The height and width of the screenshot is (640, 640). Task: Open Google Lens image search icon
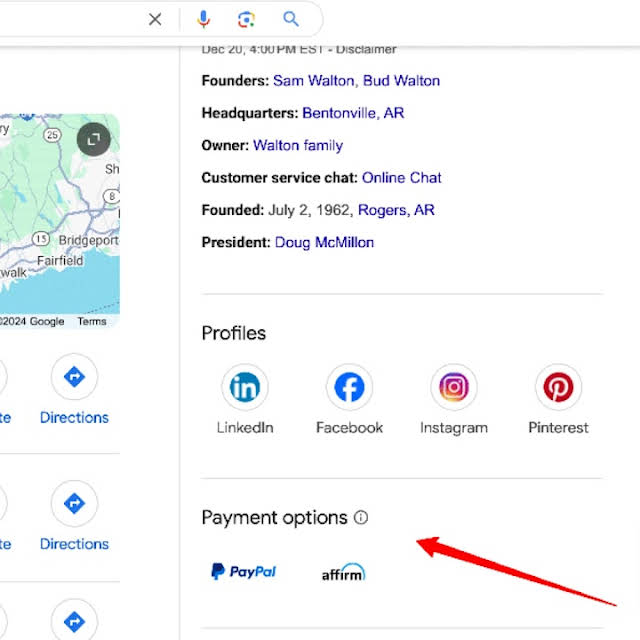pyautogui.click(x=247, y=19)
